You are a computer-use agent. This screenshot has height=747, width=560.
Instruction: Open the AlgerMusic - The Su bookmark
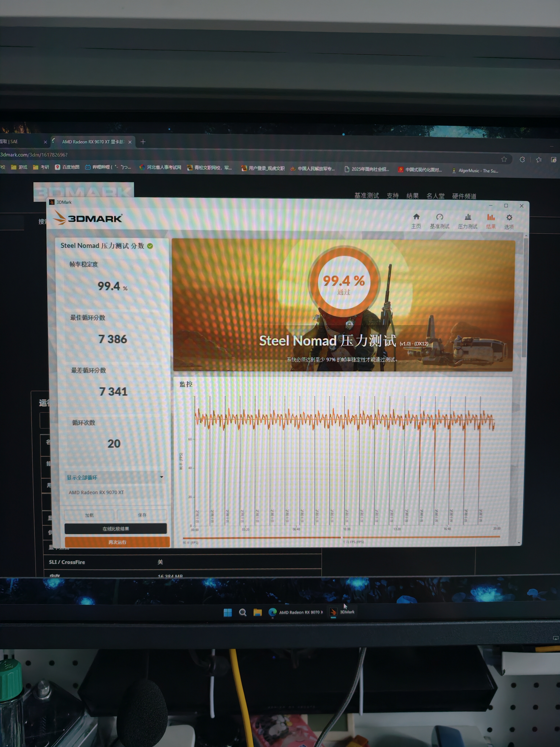click(x=475, y=171)
